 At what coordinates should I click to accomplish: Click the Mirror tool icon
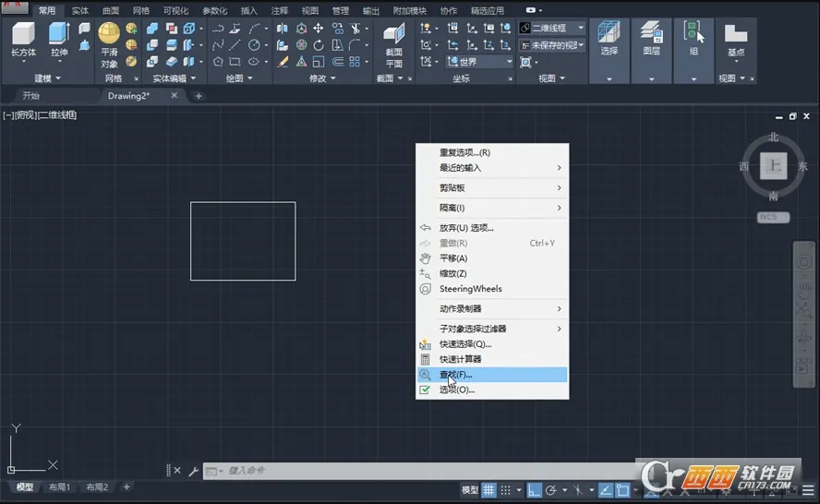click(x=283, y=29)
